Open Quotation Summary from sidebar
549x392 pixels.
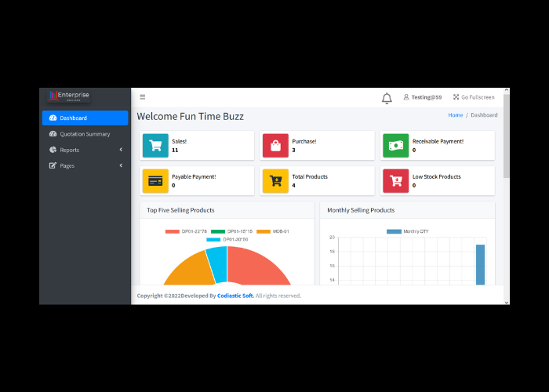point(85,134)
